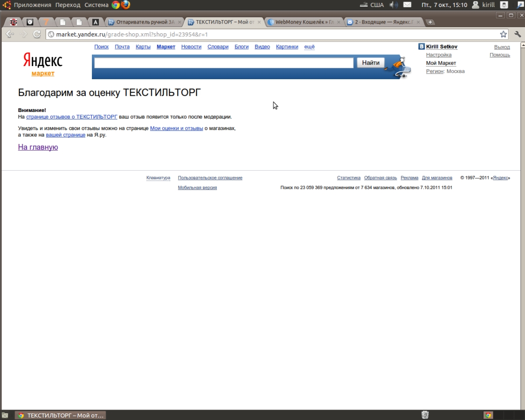Open the Блоги service link
The height and width of the screenshot is (420, 525).
[241, 47]
